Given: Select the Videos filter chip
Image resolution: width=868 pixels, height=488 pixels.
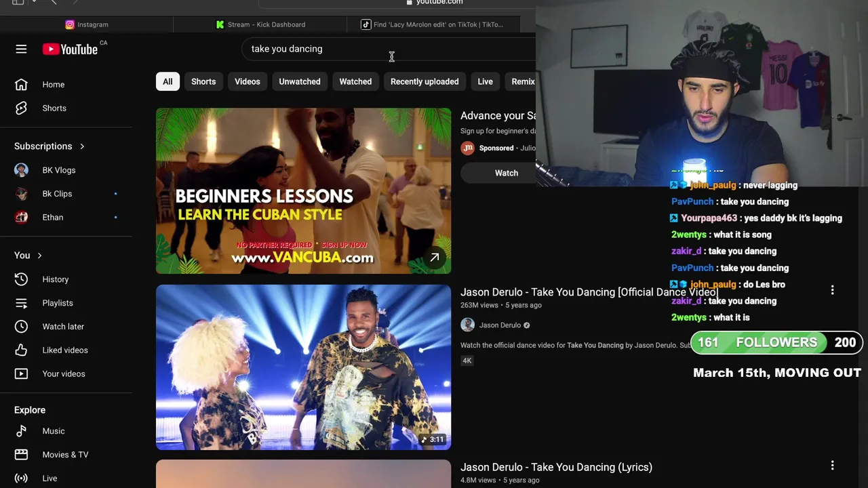Looking at the screenshot, I should tap(248, 81).
